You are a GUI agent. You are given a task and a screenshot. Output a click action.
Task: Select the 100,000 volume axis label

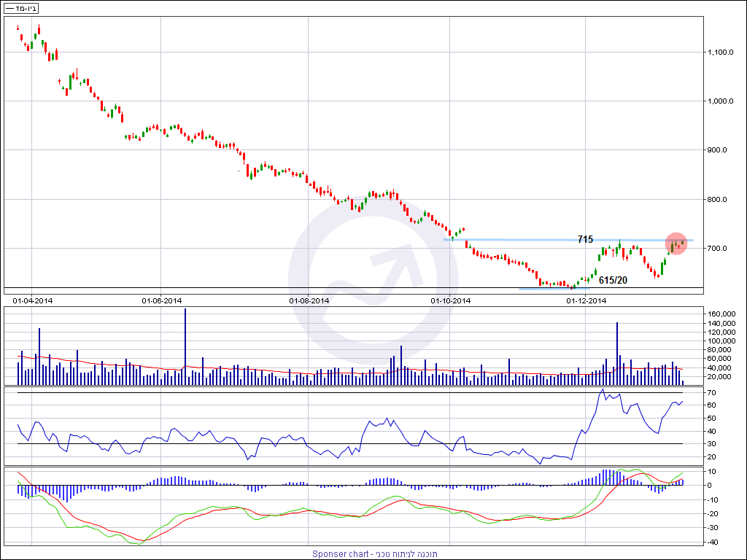click(722, 341)
